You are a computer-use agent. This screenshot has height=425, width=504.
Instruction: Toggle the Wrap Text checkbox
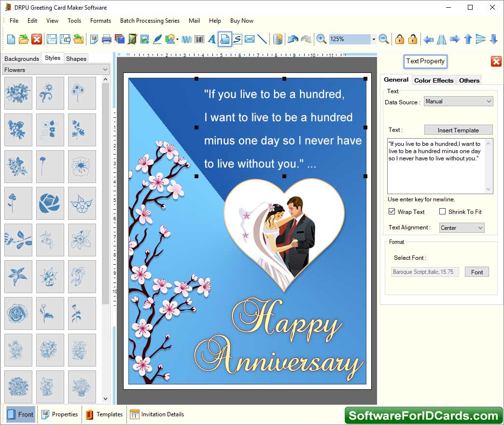(392, 212)
